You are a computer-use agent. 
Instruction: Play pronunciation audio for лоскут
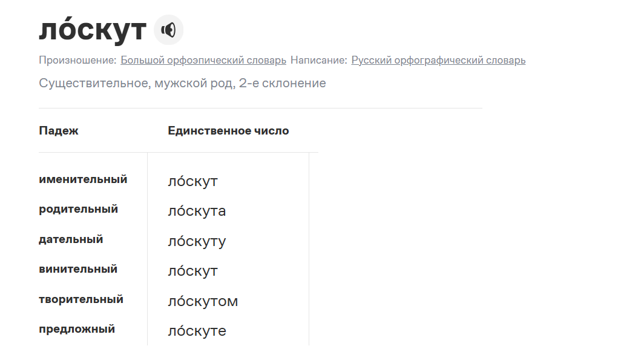pyautogui.click(x=168, y=30)
